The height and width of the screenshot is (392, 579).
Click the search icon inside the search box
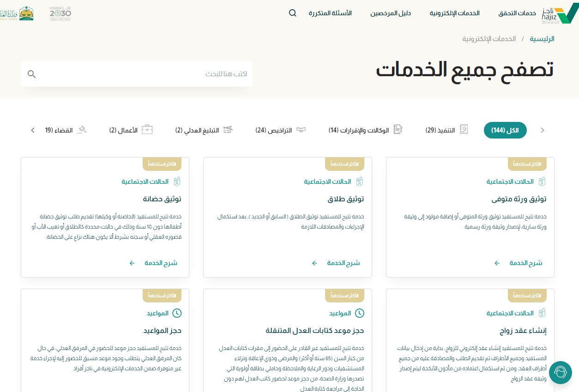31,74
